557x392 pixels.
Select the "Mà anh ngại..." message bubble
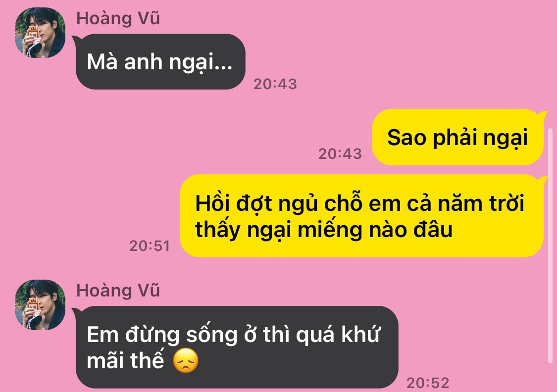[159, 62]
